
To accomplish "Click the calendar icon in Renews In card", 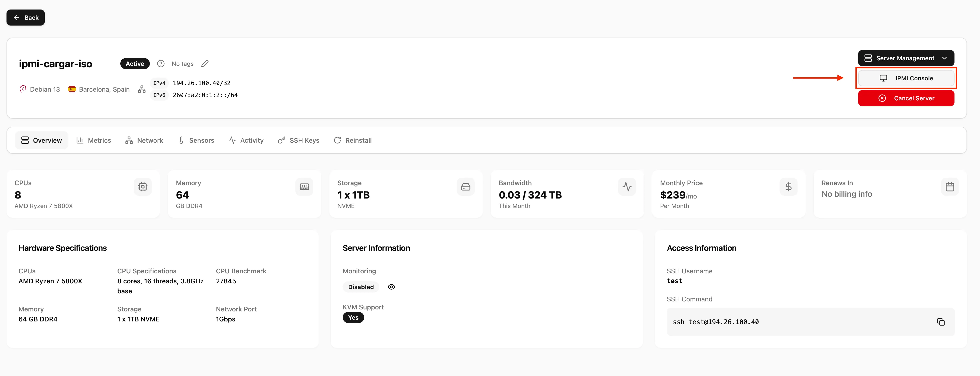I will [x=949, y=187].
